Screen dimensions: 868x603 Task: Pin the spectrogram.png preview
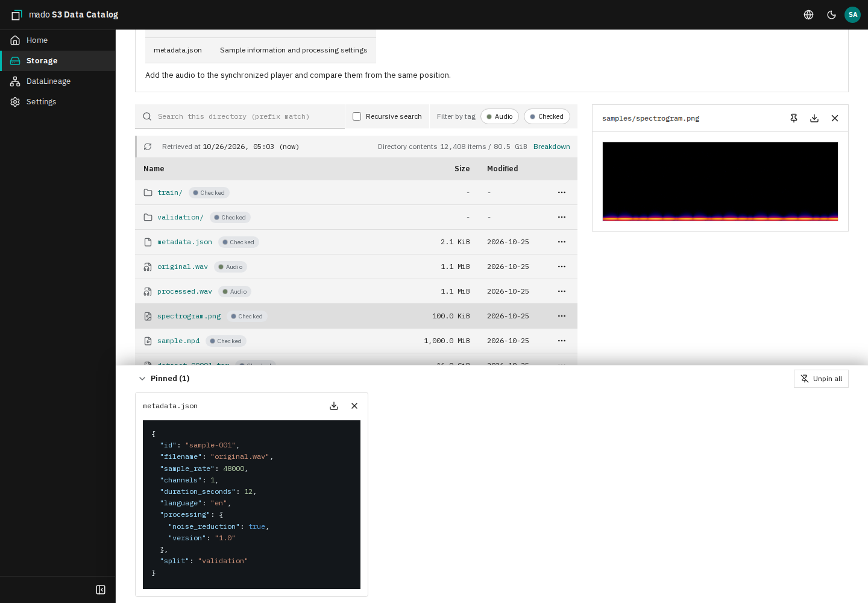pyautogui.click(x=794, y=118)
